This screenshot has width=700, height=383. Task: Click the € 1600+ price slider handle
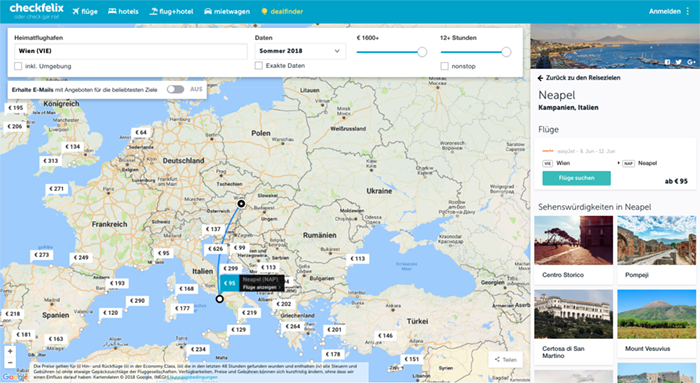[422, 52]
